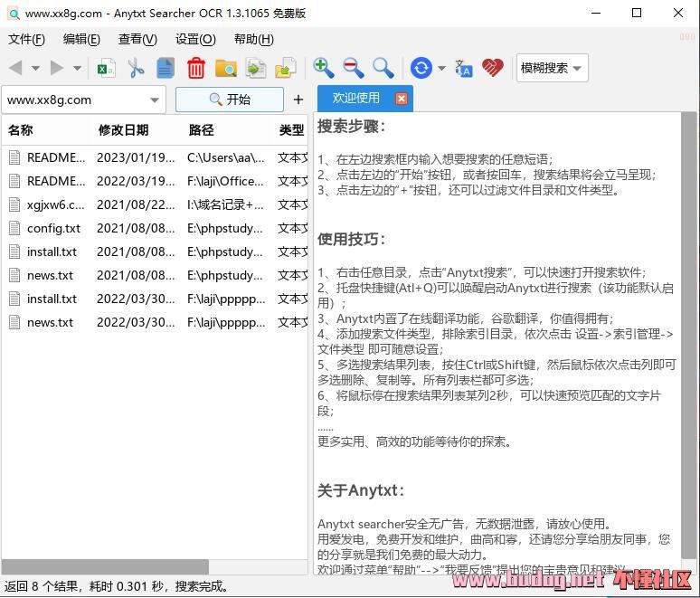Click the green plus zoom in icon
This screenshot has height=598, width=700.
[x=323, y=68]
